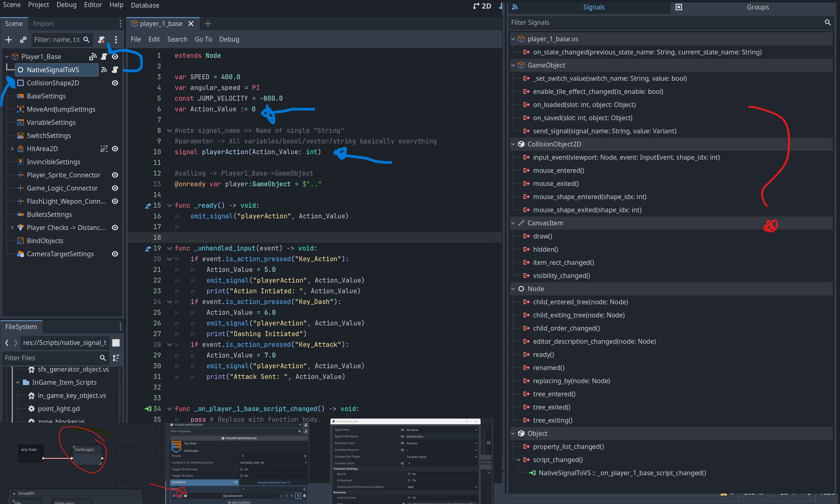Viewport: 840px width, 504px height.
Task: Open Scene dock tab options dots
Action: 120,24
